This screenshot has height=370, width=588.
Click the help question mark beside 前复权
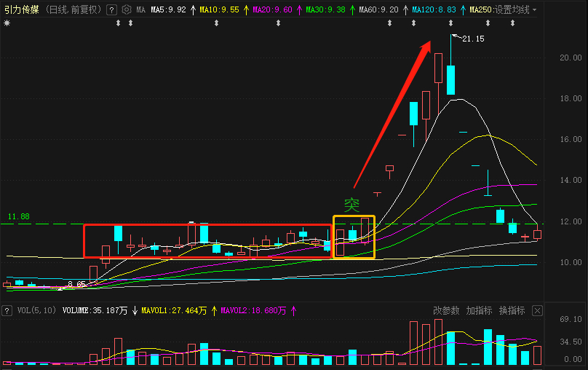coord(111,10)
